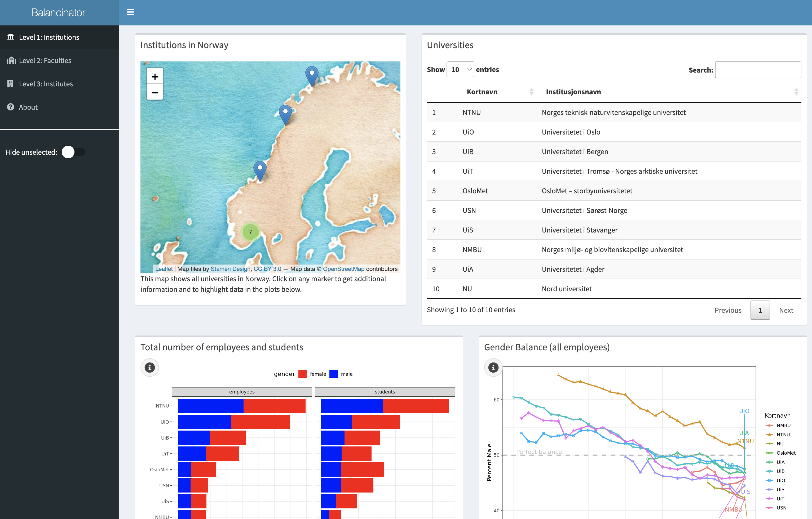Click the building icon beside Level 3
The image size is (812, 519).
10,84
